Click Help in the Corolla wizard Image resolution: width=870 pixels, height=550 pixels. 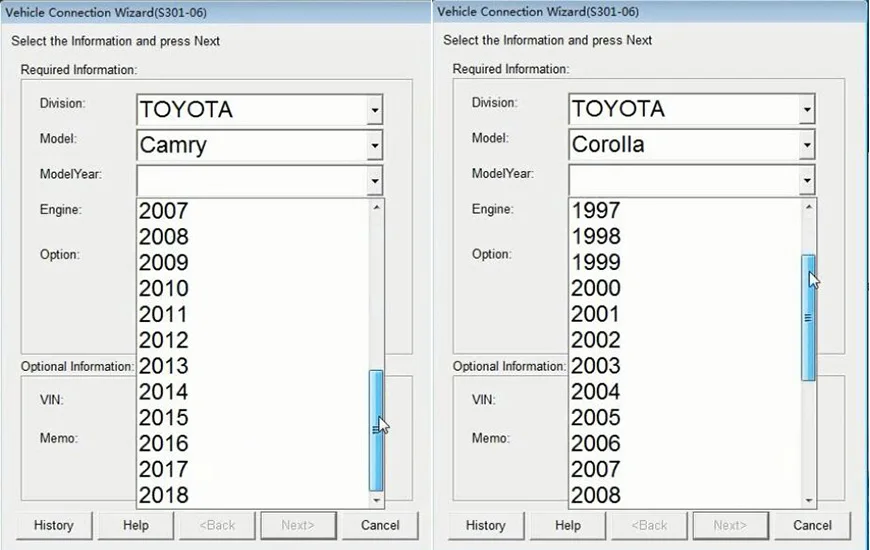[568, 525]
